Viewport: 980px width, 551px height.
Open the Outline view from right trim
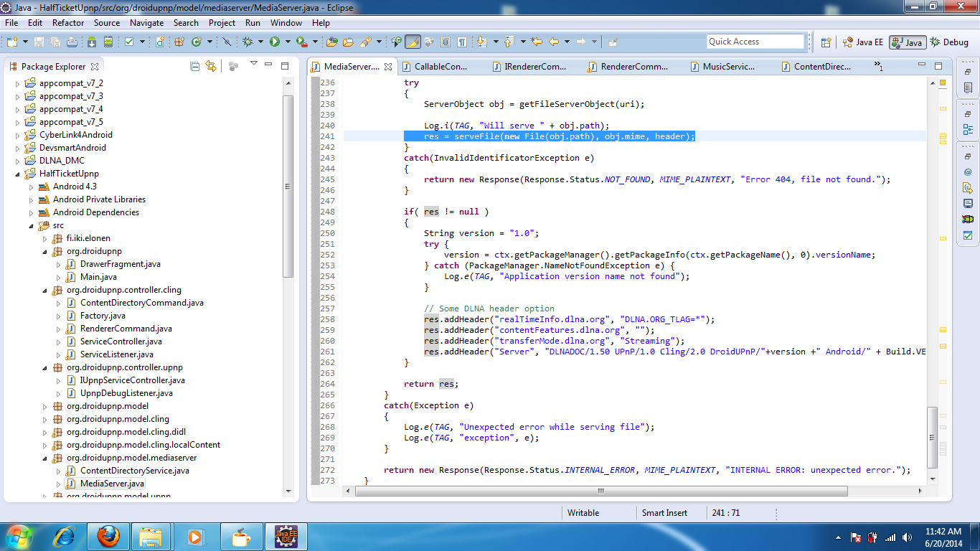(968, 130)
